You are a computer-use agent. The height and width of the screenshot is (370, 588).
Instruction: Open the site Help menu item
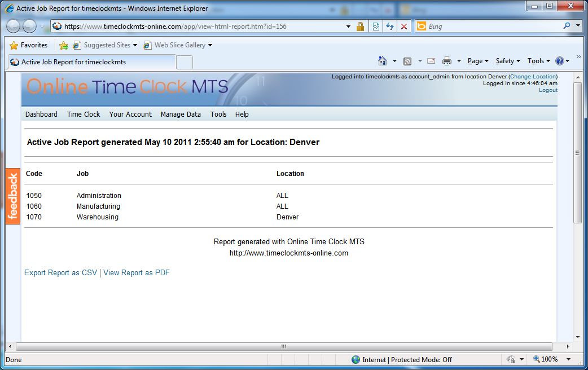[242, 114]
